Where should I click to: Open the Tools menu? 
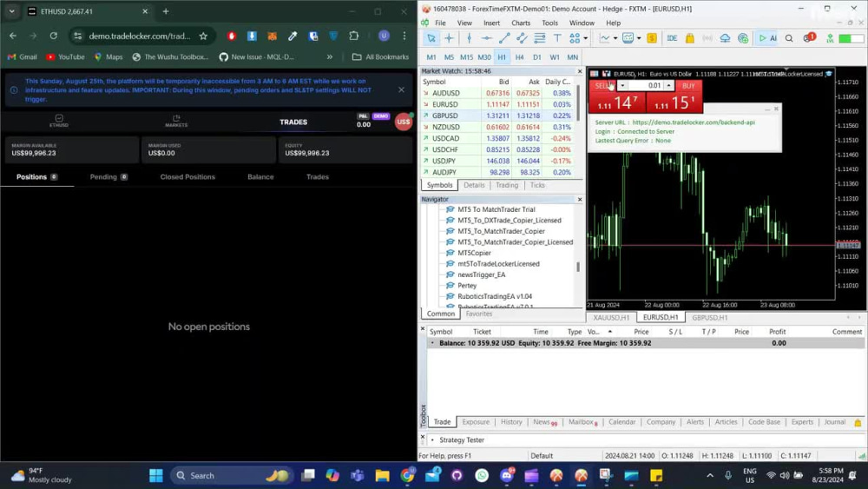coord(549,23)
